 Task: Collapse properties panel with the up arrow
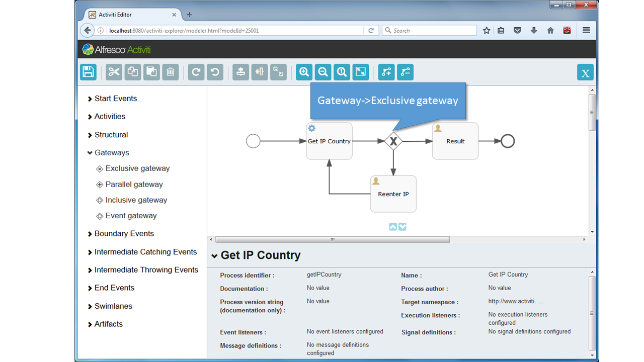[393, 227]
